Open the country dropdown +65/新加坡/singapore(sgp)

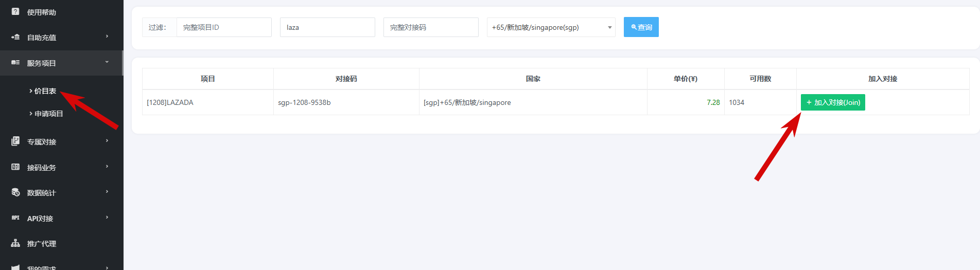coord(551,27)
